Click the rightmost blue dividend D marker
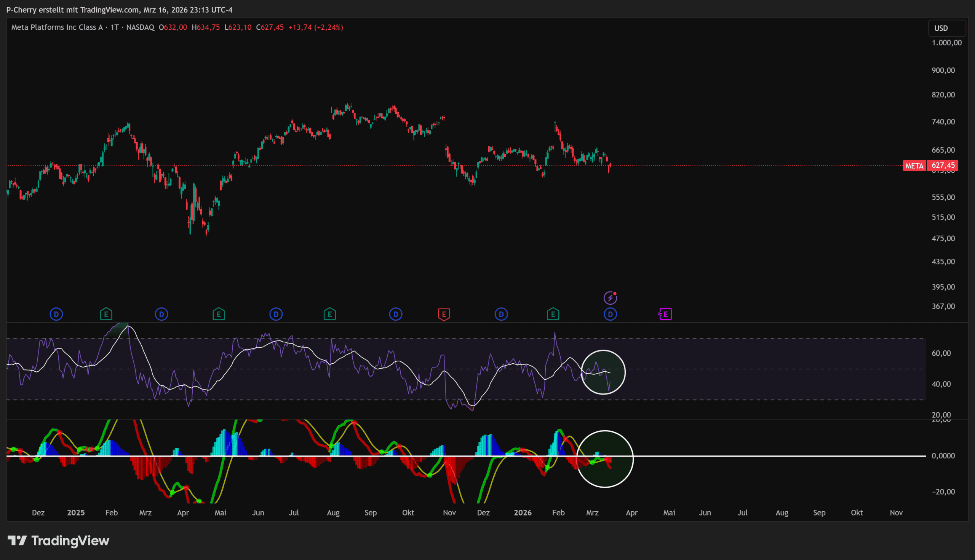Viewport: 975px width, 560px height. (610, 314)
